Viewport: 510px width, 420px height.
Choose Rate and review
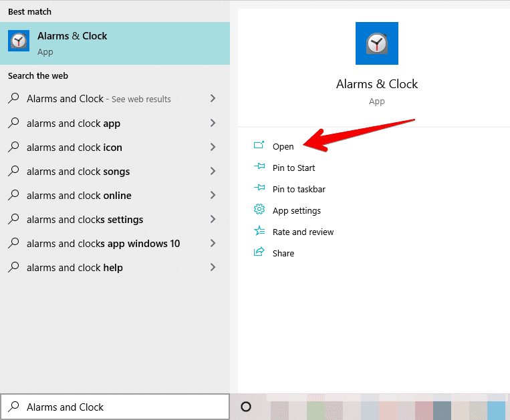(303, 232)
